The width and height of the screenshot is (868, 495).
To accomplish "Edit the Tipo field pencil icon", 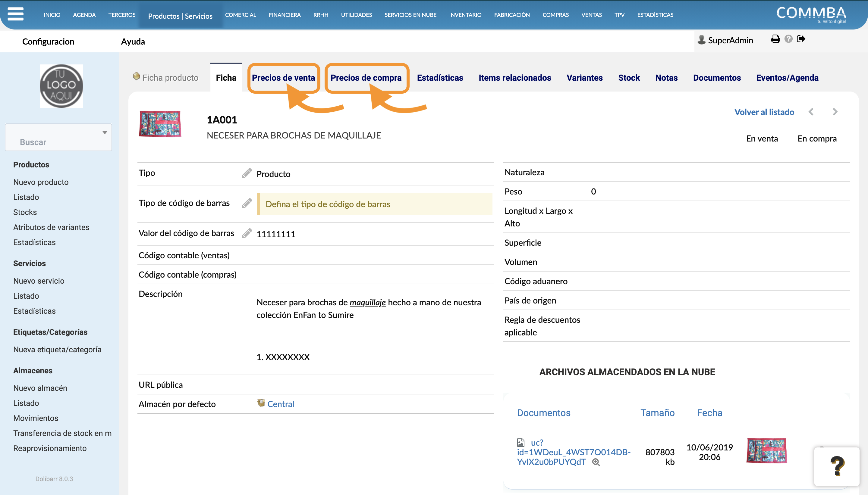I will click(247, 173).
